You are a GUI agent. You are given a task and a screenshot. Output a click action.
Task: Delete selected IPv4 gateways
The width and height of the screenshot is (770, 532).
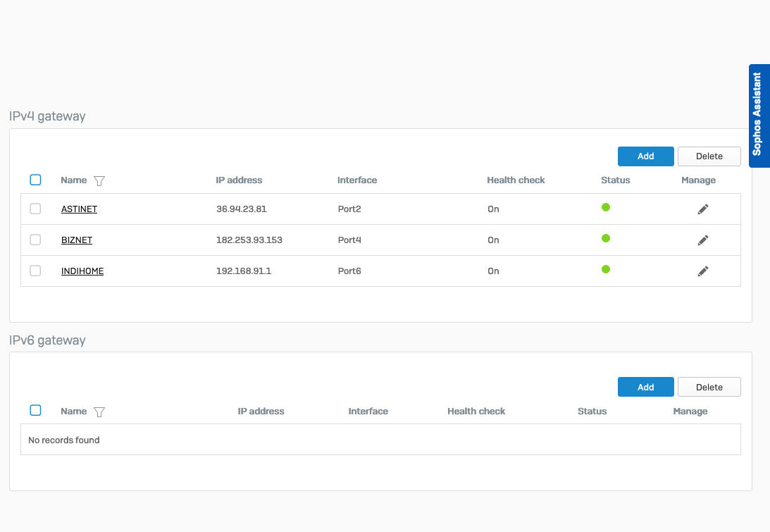click(709, 156)
